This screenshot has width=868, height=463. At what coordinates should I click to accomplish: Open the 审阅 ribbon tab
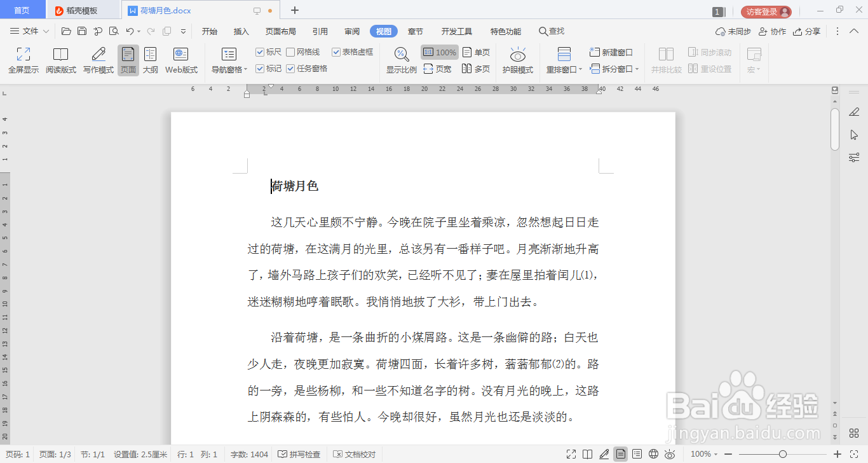(x=352, y=31)
